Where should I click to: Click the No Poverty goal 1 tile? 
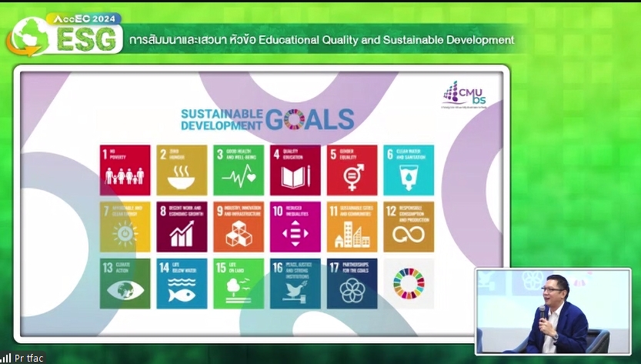point(125,170)
